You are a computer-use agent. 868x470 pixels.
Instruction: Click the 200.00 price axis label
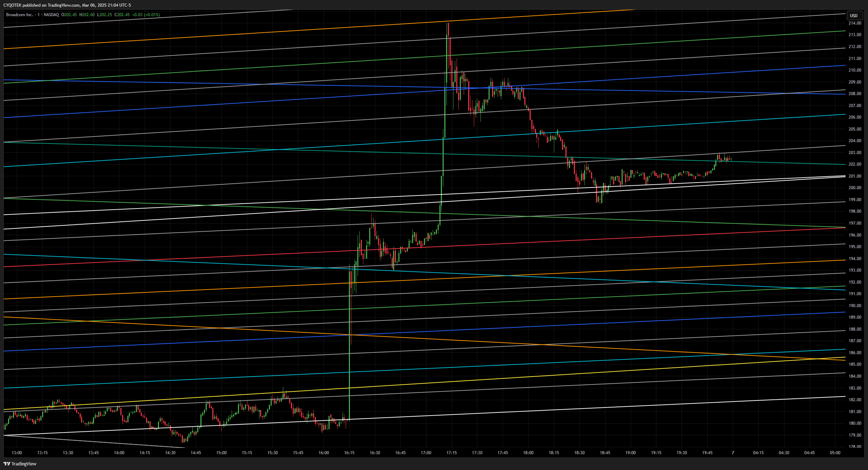tap(855, 188)
